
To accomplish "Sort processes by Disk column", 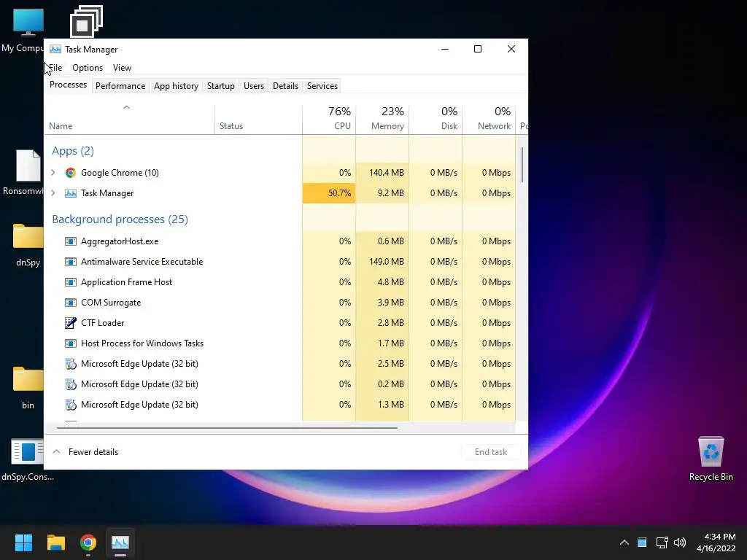I will pyautogui.click(x=436, y=119).
